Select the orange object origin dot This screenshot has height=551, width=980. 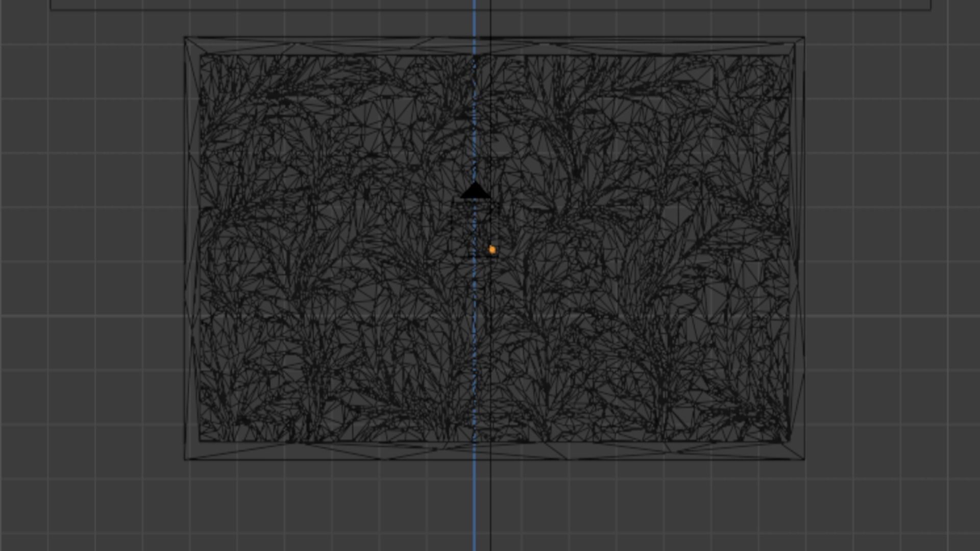tap(492, 249)
